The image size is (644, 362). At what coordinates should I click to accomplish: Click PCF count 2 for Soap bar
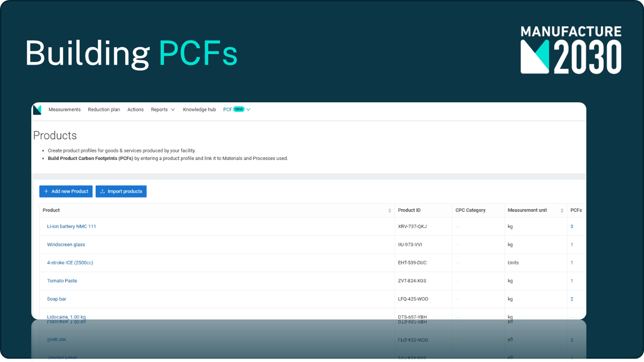572,299
